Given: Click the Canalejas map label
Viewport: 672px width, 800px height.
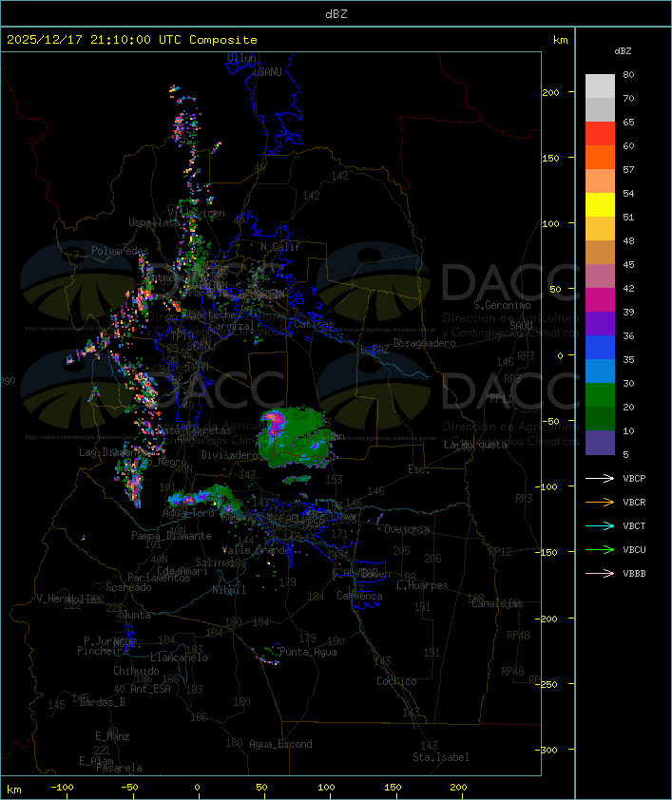Looking at the screenshot, I should tap(497, 603).
